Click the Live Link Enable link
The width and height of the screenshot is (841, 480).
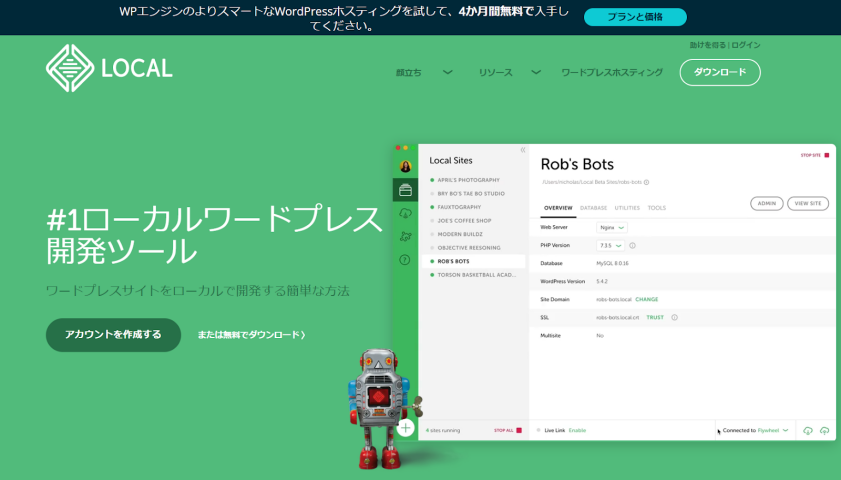tap(577, 430)
